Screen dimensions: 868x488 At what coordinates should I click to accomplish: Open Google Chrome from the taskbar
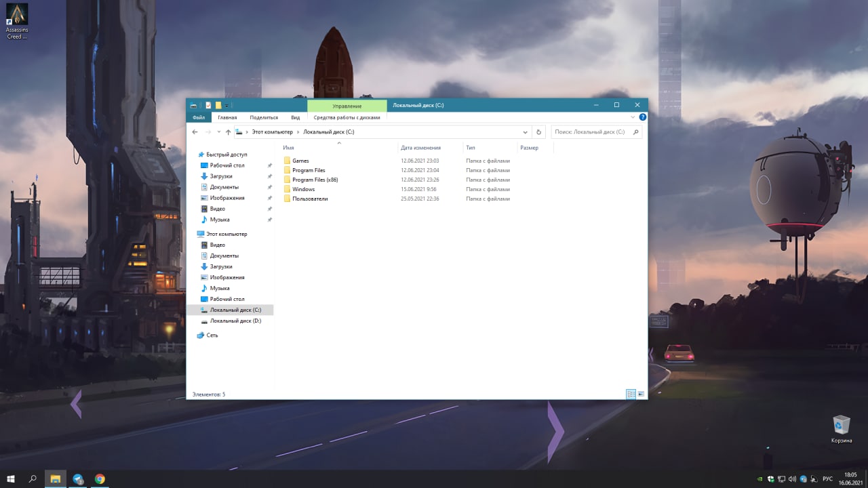click(x=100, y=479)
